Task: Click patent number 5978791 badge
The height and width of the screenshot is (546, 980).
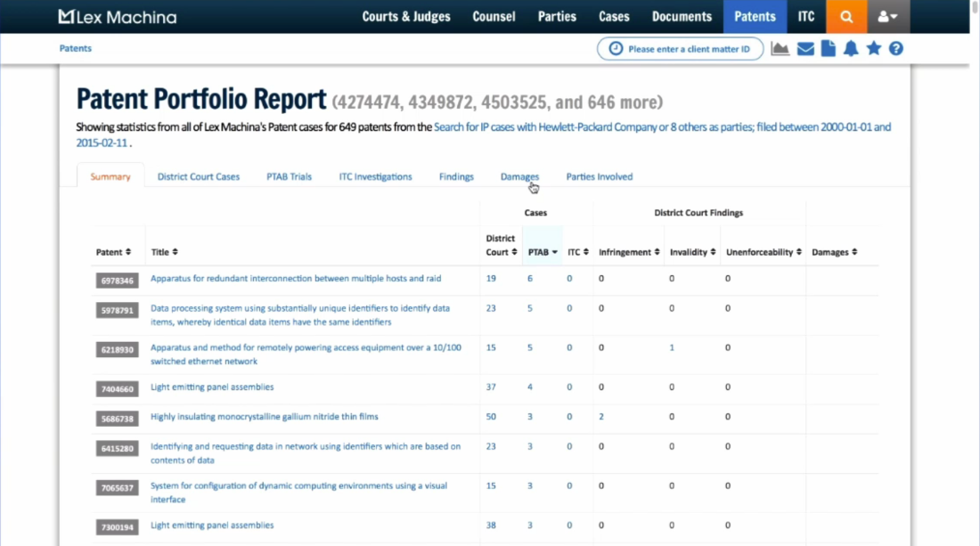Action: coord(117,310)
